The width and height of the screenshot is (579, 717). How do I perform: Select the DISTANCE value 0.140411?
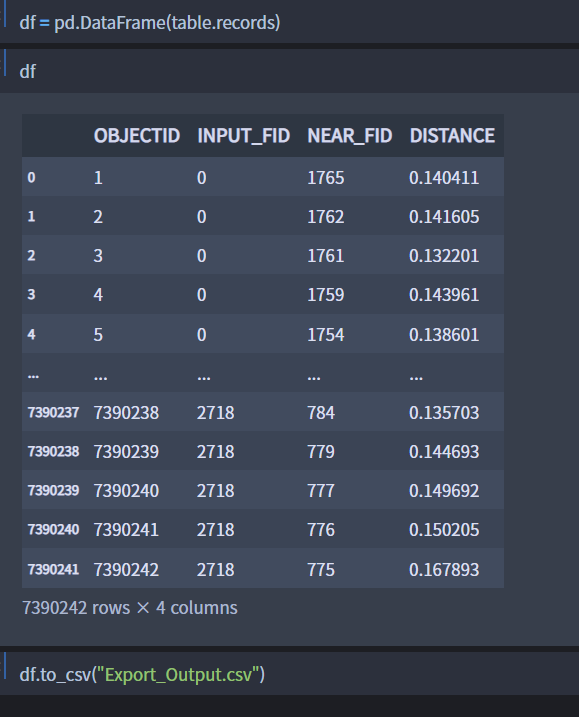pyautogui.click(x=444, y=177)
